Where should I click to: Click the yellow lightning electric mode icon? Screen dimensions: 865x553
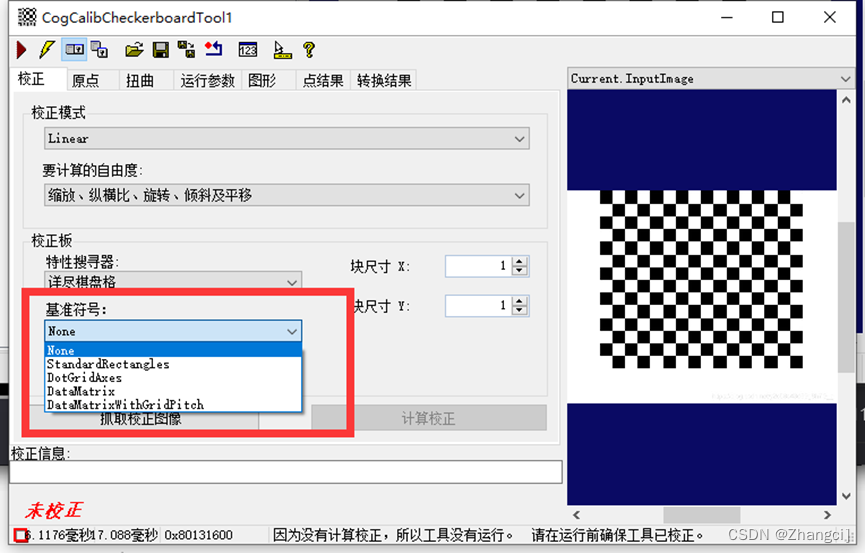click(47, 50)
